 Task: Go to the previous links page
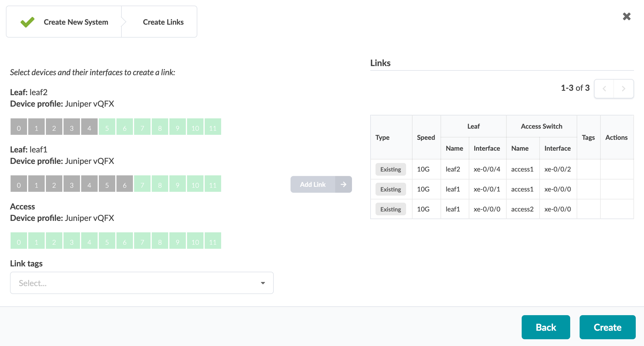(604, 88)
